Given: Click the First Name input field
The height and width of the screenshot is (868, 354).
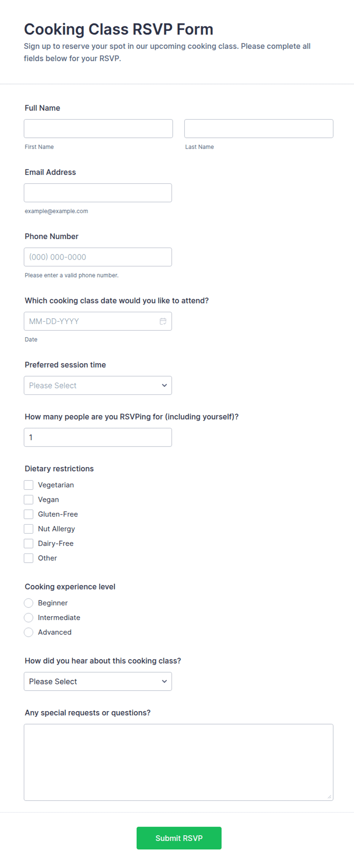Looking at the screenshot, I should (x=98, y=129).
